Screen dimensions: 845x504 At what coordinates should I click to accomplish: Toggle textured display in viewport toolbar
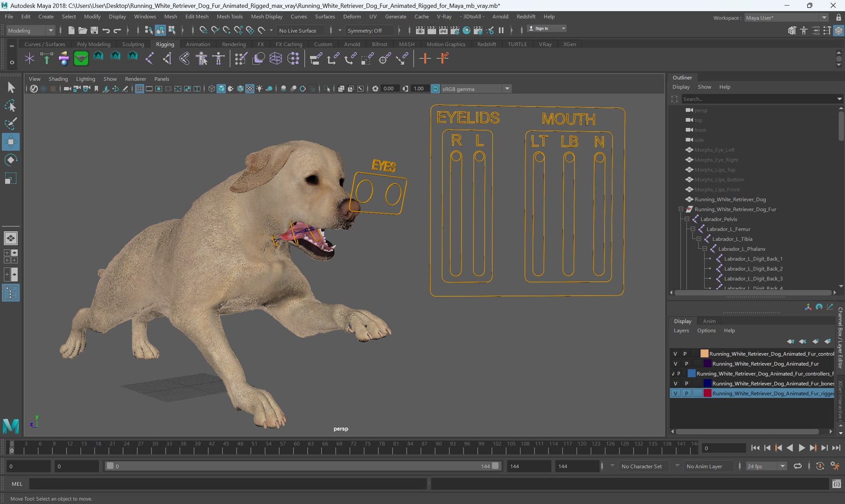click(250, 89)
